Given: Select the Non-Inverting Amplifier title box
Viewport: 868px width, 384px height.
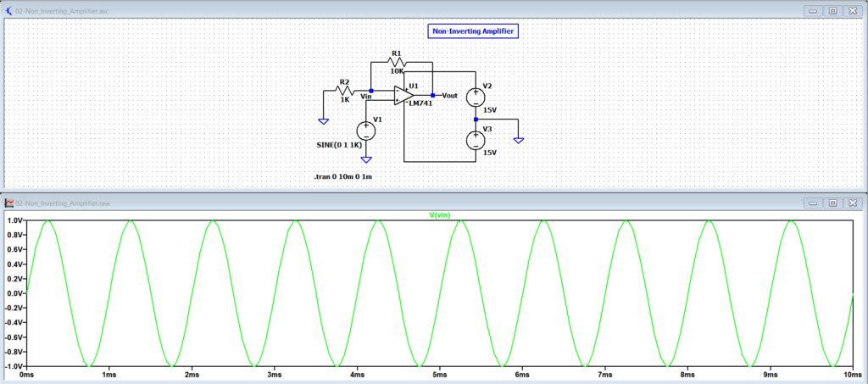Looking at the screenshot, I should click(473, 31).
